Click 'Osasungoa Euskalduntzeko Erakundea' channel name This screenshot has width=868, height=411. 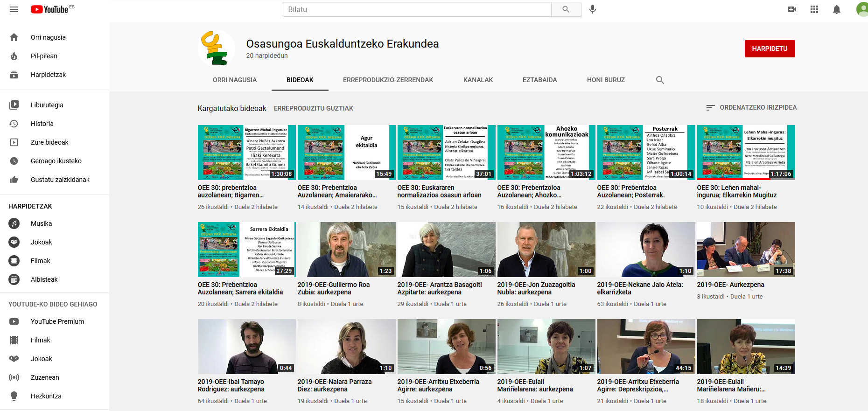point(343,44)
